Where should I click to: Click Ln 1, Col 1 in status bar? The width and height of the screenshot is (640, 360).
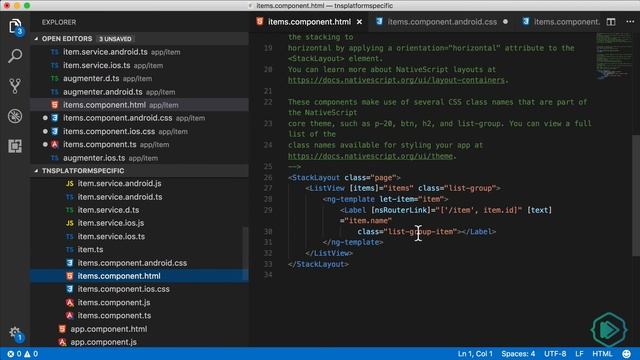point(475,354)
